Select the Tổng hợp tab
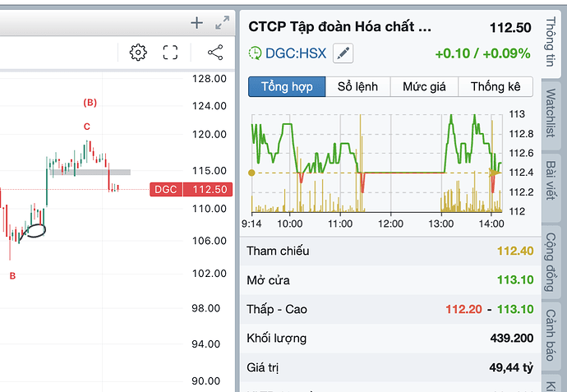The height and width of the screenshot is (392, 567). point(287,87)
